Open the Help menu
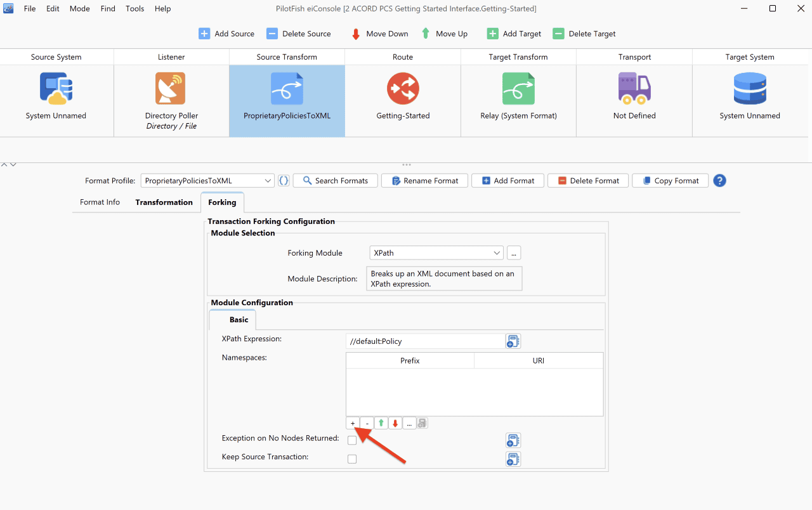 tap(162, 8)
